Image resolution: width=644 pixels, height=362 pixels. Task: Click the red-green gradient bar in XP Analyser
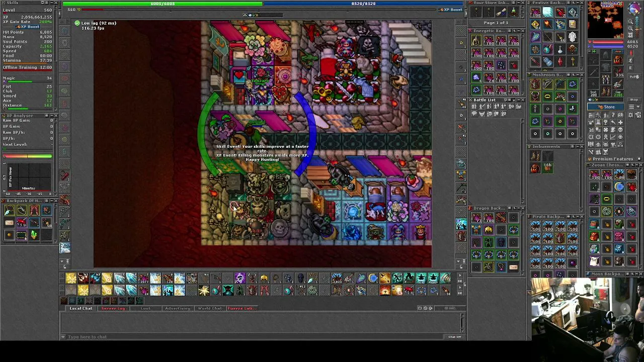(x=27, y=156)
